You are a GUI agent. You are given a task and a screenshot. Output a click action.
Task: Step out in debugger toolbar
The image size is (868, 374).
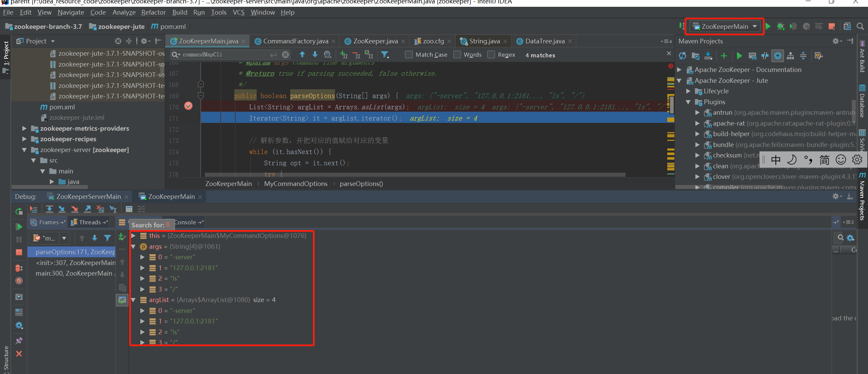pos(87,209)
